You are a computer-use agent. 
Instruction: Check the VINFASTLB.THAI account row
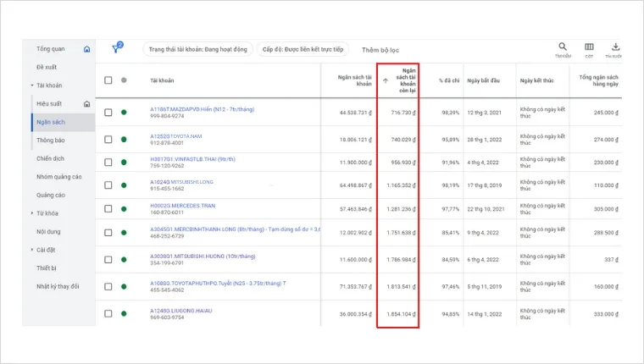coord(108,162)
